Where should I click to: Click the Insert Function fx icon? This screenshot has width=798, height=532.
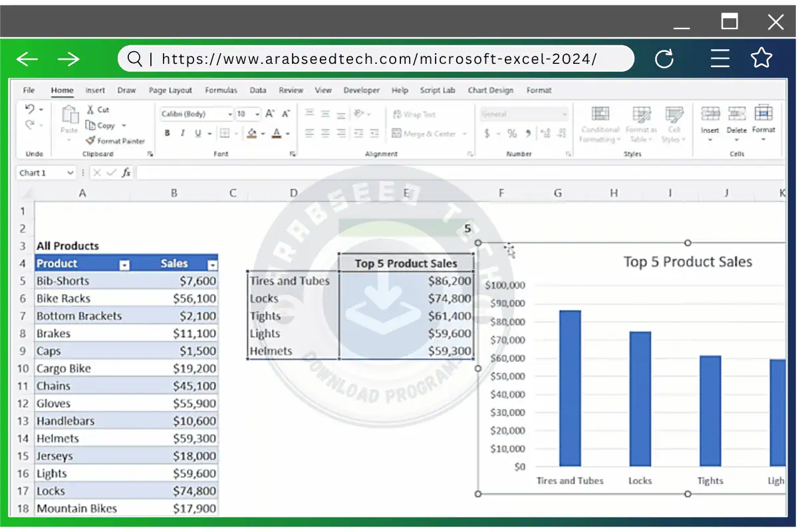coord(125,173)
